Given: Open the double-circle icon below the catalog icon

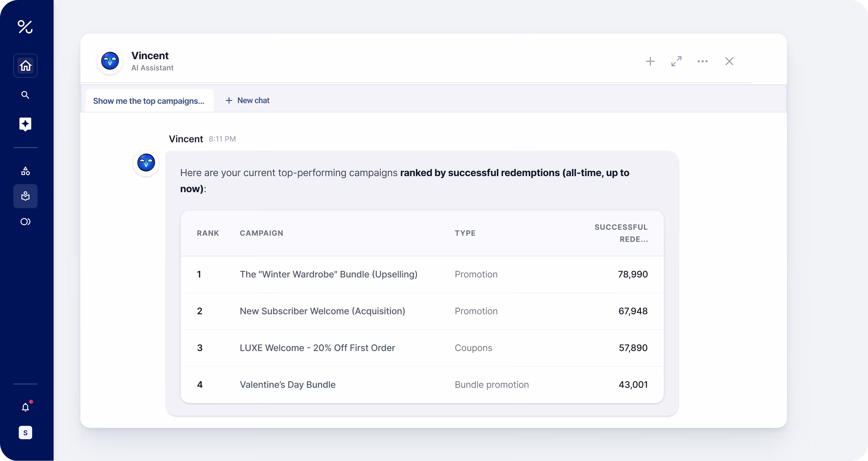Looking at the screenshot, I should click(25, 221).
